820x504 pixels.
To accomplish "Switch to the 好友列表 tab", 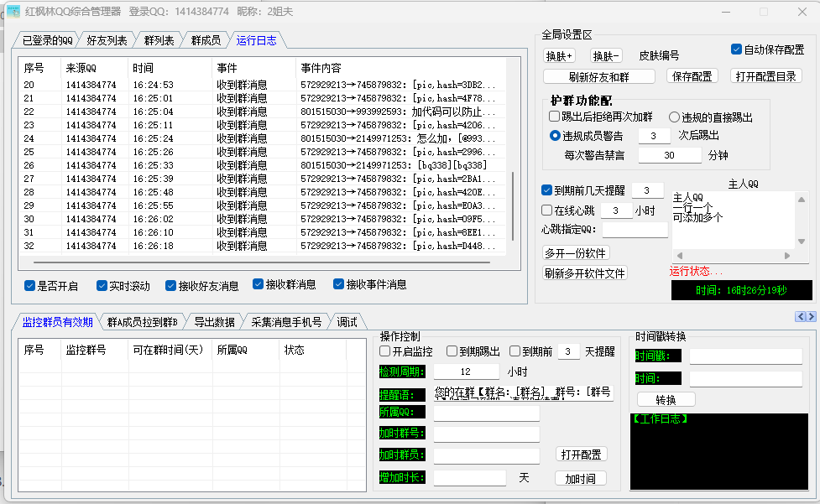I will (x=107, y=40).
